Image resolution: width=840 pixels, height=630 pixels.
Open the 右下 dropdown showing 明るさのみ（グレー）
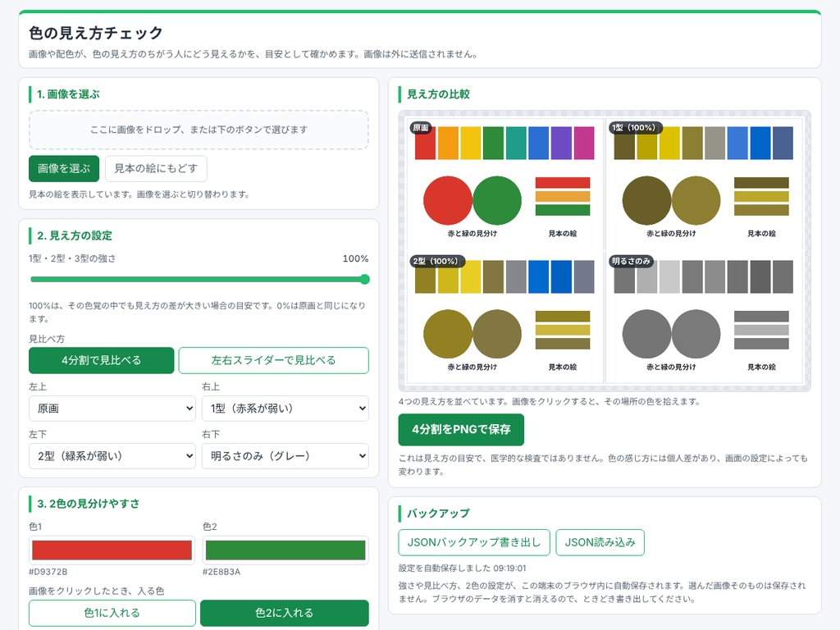tap(285, 456)
